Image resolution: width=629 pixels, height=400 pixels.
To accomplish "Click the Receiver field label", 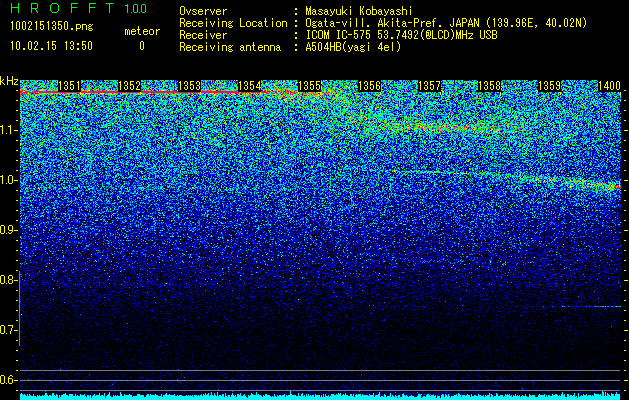I will pos(203,35).
